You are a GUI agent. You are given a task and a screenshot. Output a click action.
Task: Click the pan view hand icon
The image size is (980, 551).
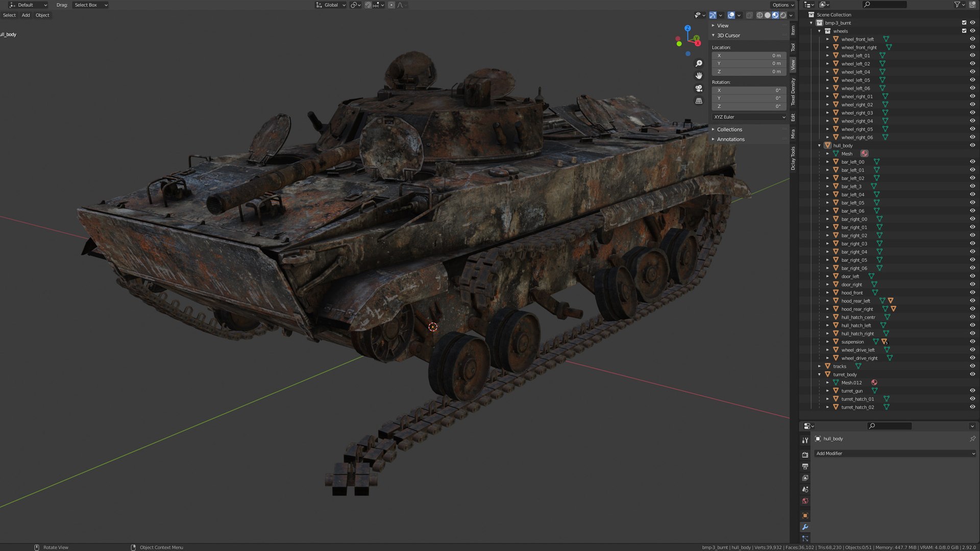tap(699, 76)
